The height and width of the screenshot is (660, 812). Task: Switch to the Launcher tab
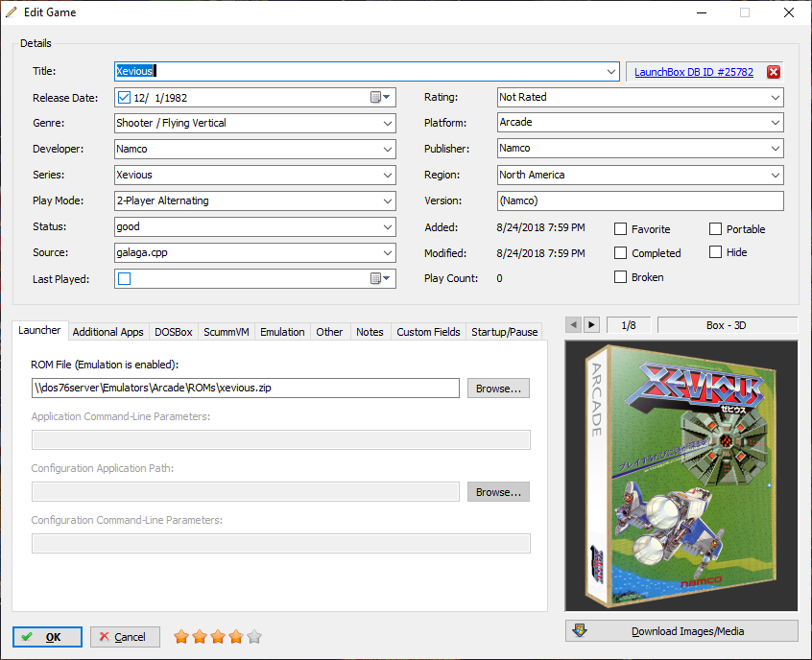[39, 330]
